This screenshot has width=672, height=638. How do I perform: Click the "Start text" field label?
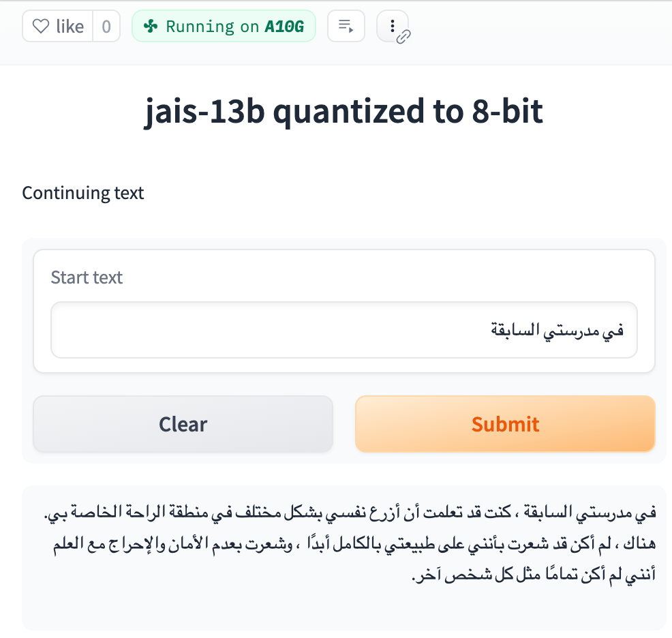click(87, 277)
